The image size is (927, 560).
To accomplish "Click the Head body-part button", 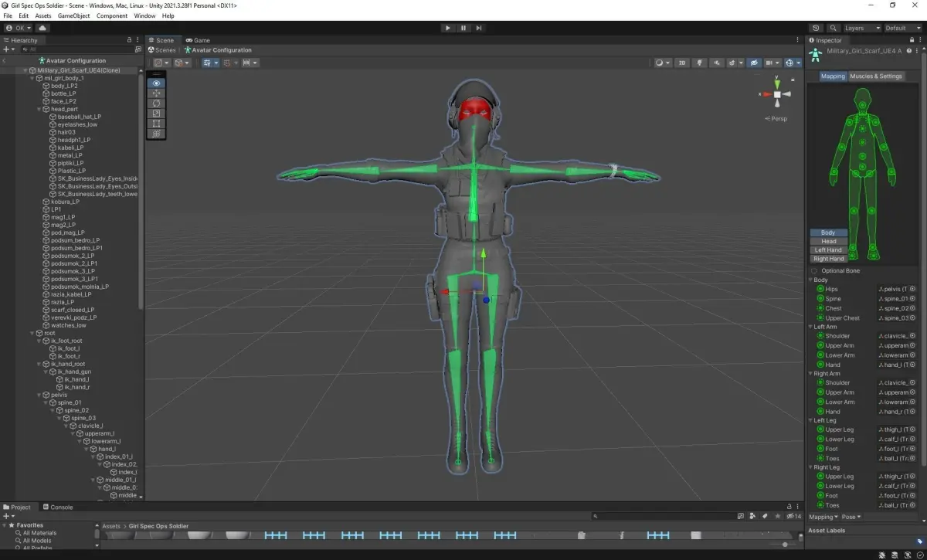I will [x=828, y=242].
